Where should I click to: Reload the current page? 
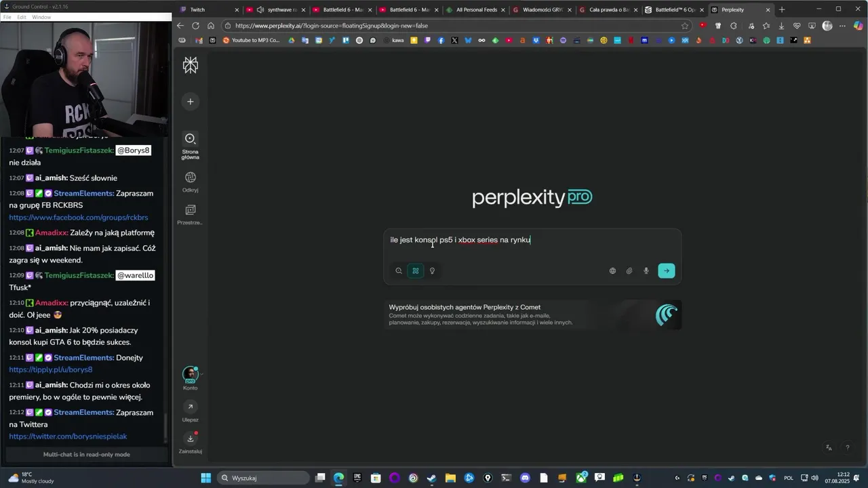pos(195,26)
